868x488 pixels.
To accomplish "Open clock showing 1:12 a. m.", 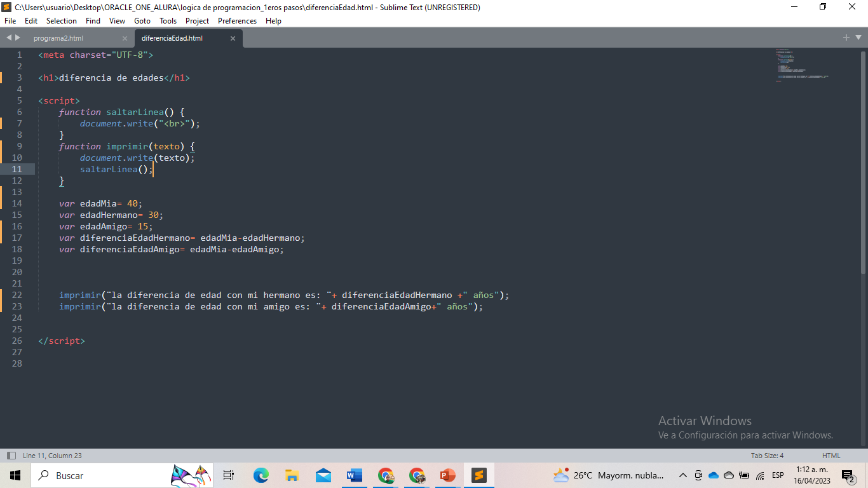I will coord(813,475).
